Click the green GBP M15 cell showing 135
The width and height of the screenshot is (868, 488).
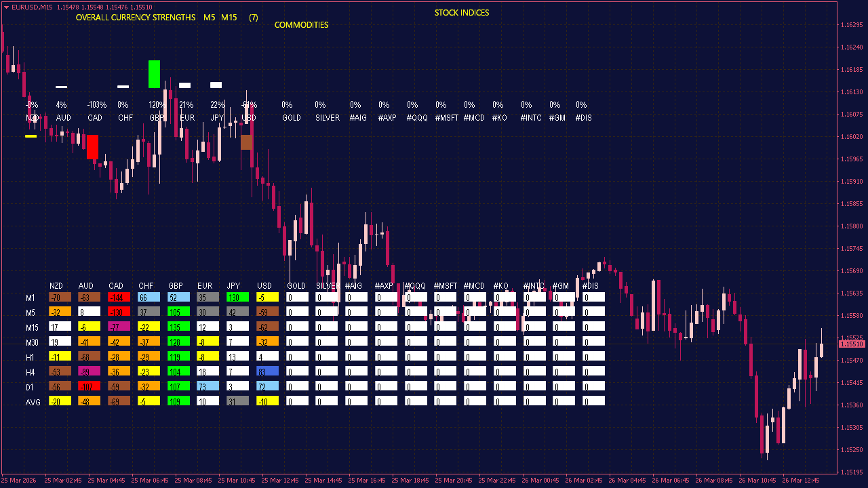[180, 327]
